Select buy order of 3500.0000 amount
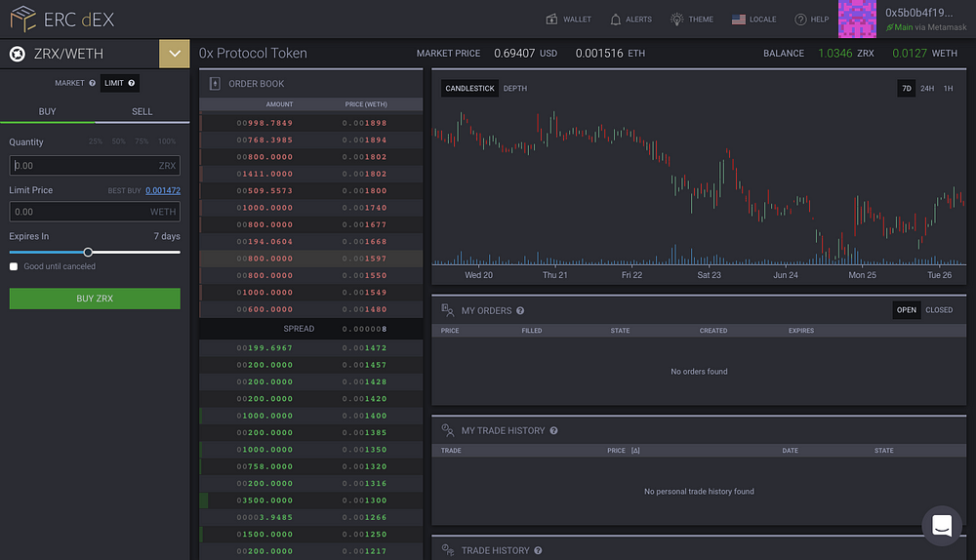Image resolution: width=976 pixels, height=560 pixels. 310,500
